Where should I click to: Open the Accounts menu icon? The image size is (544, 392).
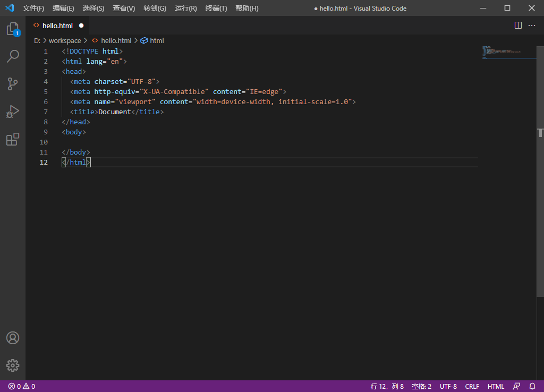[13, 338]
